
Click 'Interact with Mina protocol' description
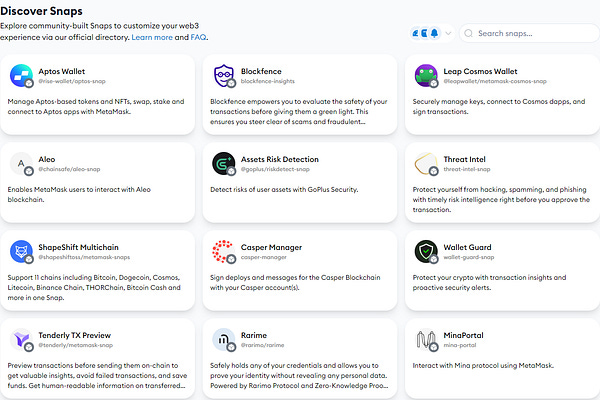[x=483, y=366]
